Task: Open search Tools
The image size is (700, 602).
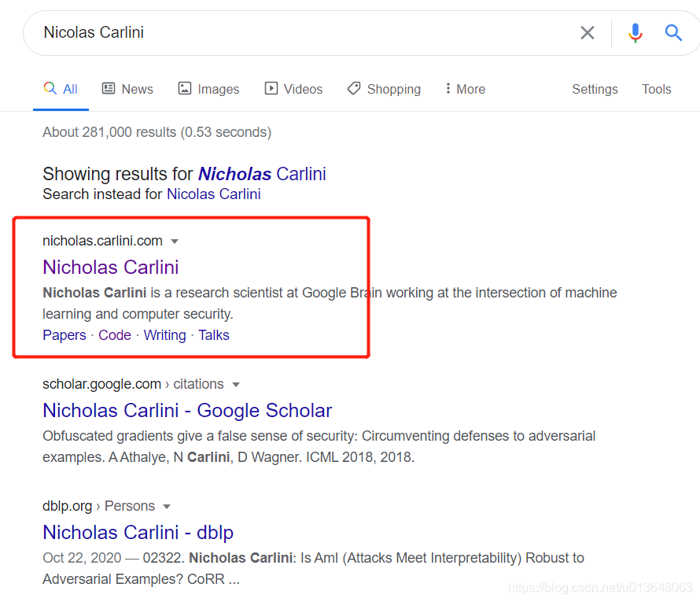Action: pos(656,89)
